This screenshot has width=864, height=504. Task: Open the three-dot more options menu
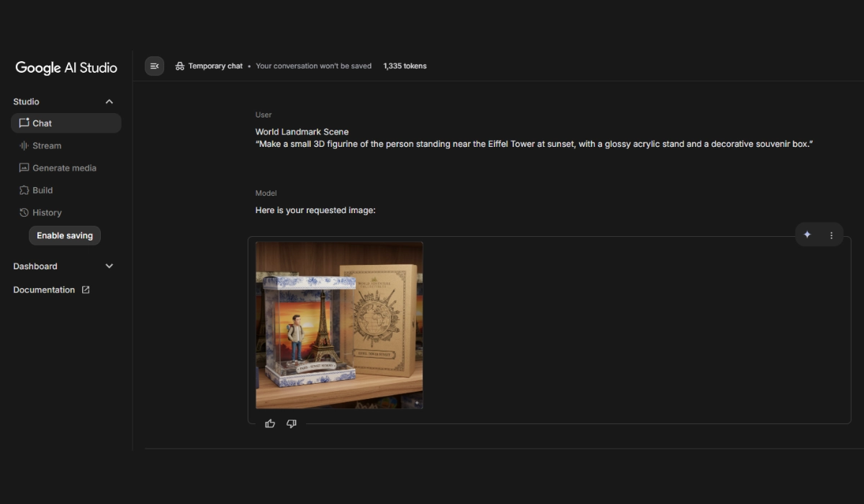(x=831, y=235)
